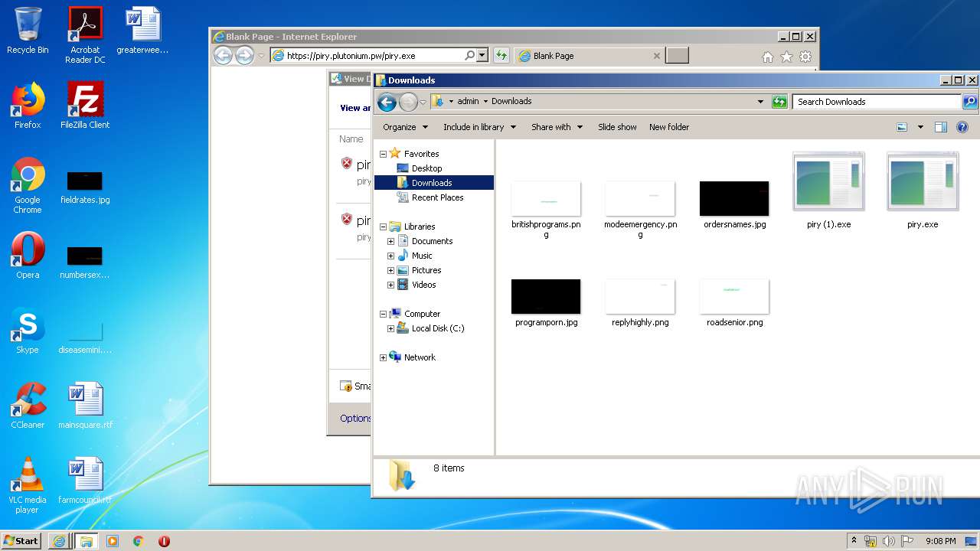Collapse the Libraries tree section
This screenshot has height=551, width=980.
click(383, 227)
